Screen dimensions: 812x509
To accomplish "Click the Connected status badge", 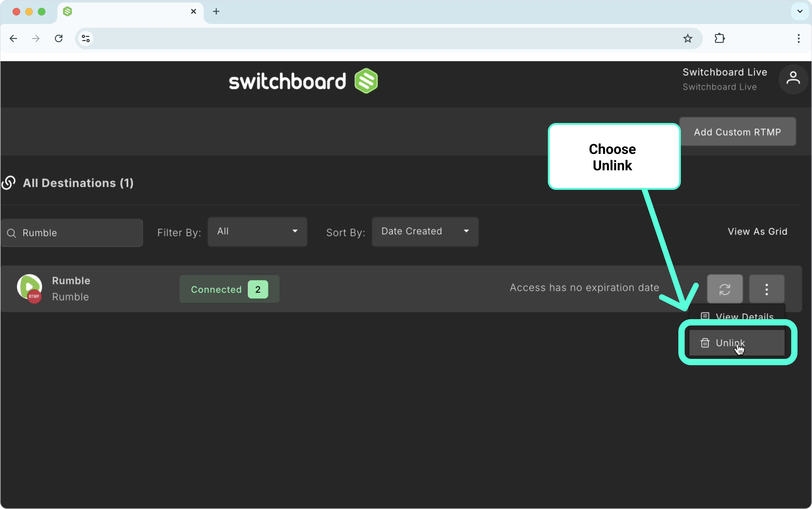I will click(229, 289).
